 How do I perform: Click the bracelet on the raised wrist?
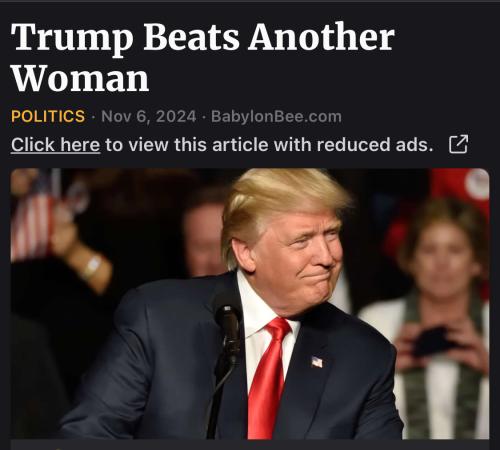point(92,268)
